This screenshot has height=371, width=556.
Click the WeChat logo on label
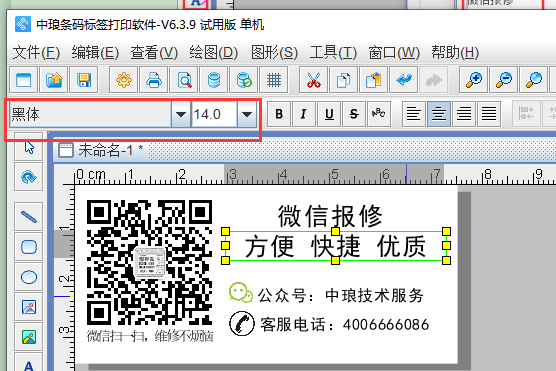point(241,293)
